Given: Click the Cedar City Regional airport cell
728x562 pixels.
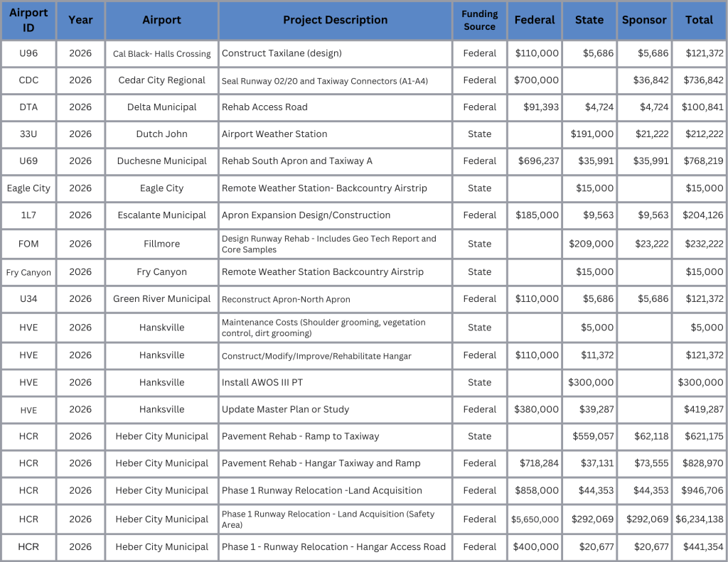Looking at the screenshot, I should click(161, 80).
